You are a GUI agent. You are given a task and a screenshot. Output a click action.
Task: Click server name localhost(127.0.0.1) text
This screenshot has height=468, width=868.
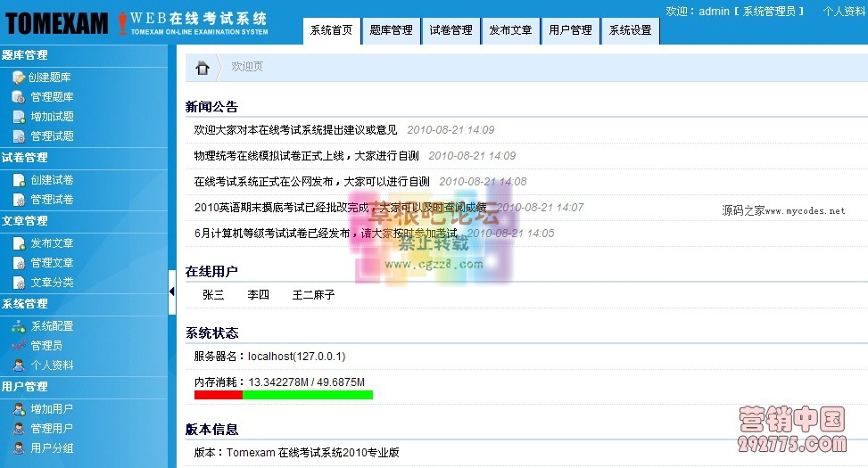pos(297,357)
